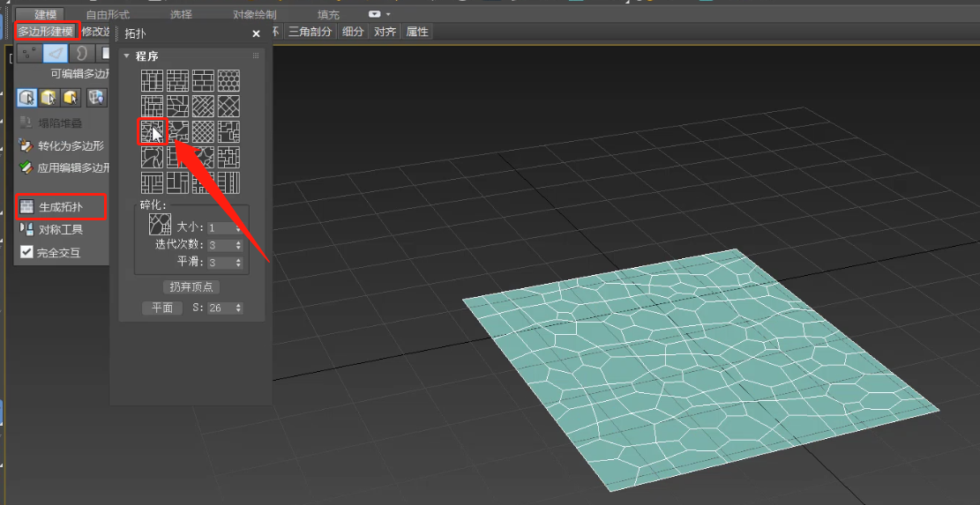This screenshot has width=980, height=505.
Task: Select the first planks pattern in bottom row
Action: tap(152, 183)
